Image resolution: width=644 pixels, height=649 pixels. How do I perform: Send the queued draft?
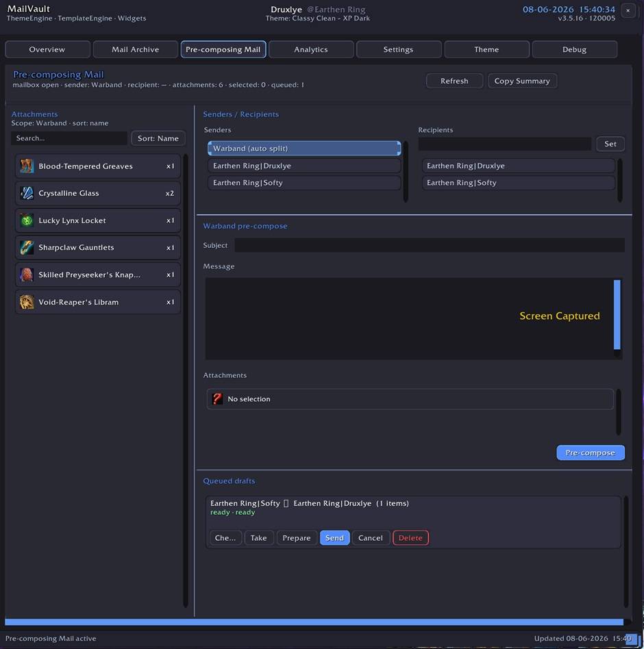click(x=334, y=537)
